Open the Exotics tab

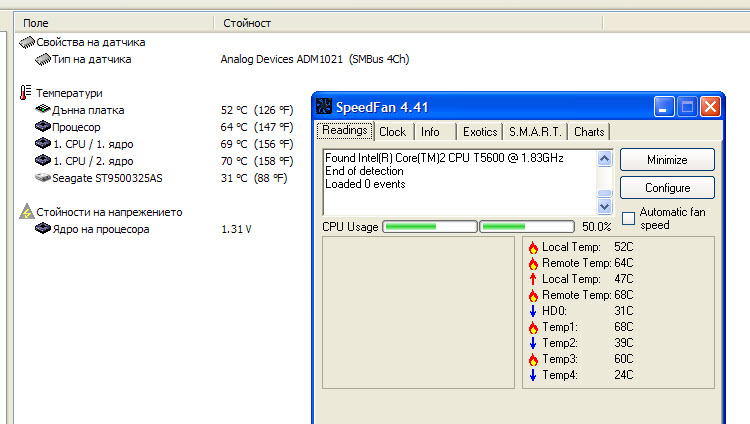(480, 132)
